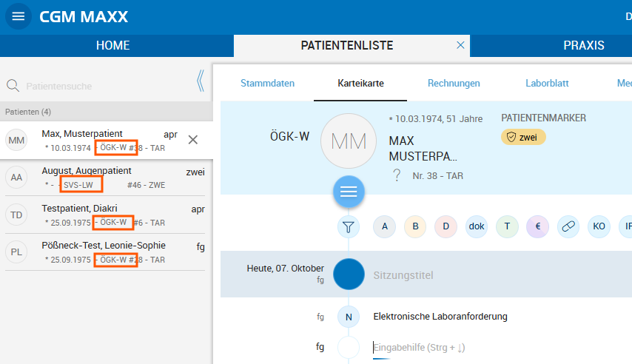Open the PRAXIS tab
632x364 pixels.
[x=583, y=46]
